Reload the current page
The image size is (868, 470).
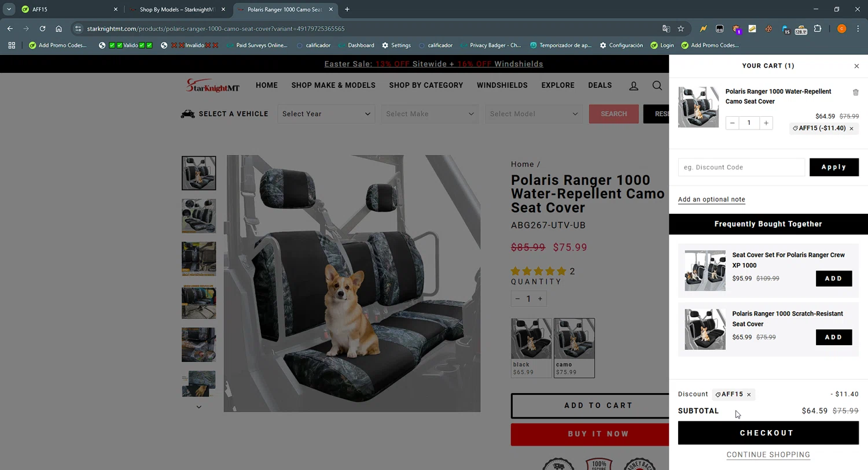click(x=42, y=28)
